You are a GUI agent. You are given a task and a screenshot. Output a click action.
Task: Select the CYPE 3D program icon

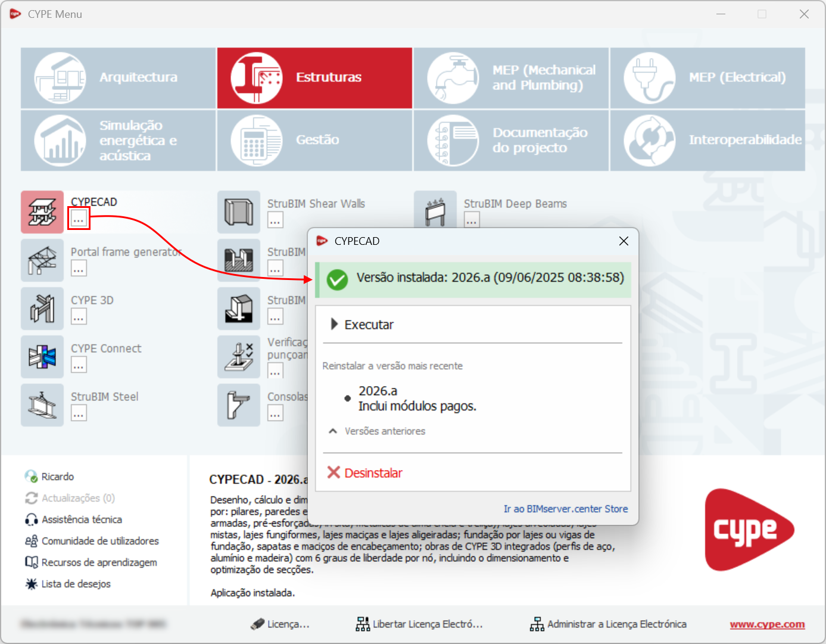(42, 309)
